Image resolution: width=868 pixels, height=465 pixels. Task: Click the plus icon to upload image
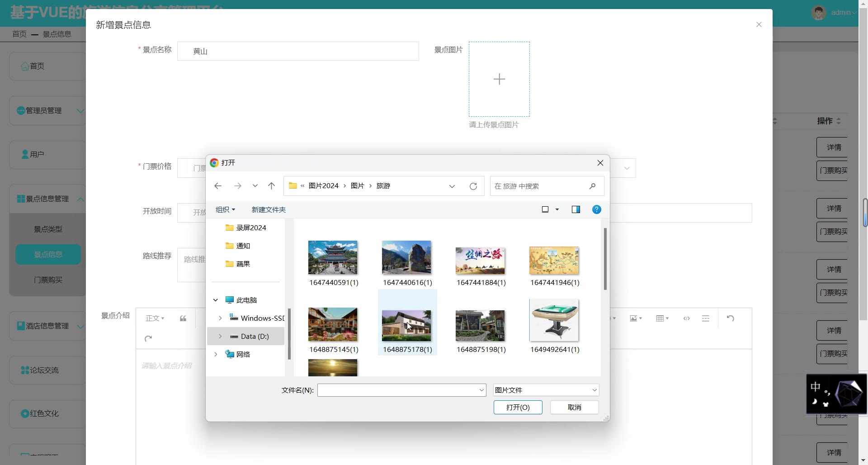pos(499,79)
